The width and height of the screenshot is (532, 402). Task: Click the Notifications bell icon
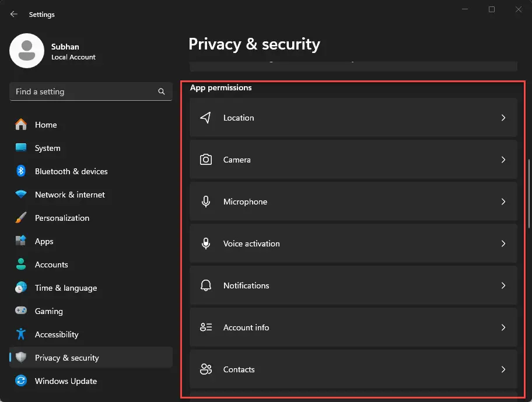click(205, 285)
